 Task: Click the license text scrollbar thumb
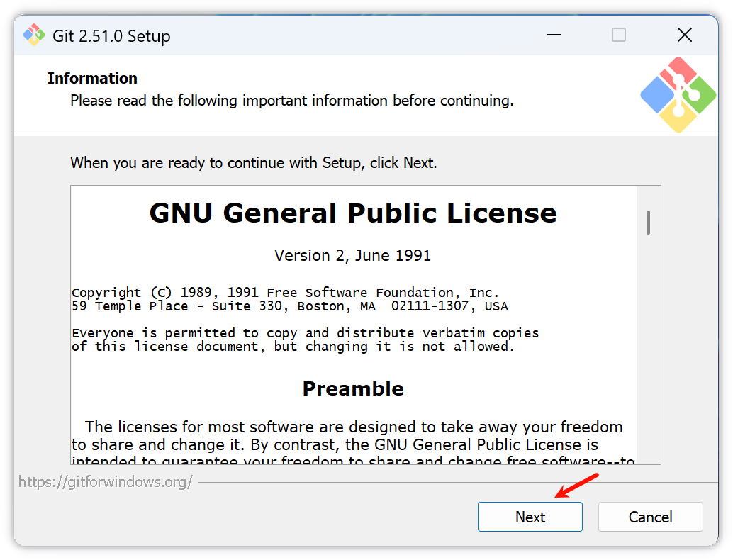tap(648, 223)
